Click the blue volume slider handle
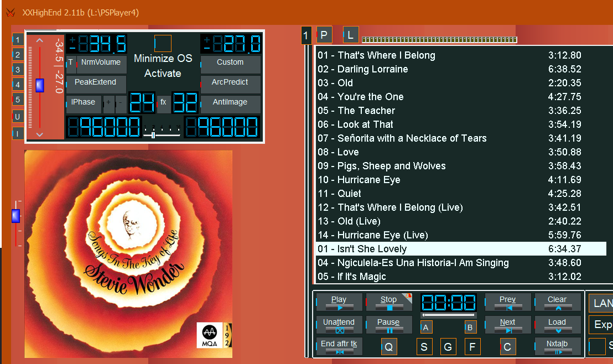This screenshot has width=613, height=364. (x=40, y=85)
